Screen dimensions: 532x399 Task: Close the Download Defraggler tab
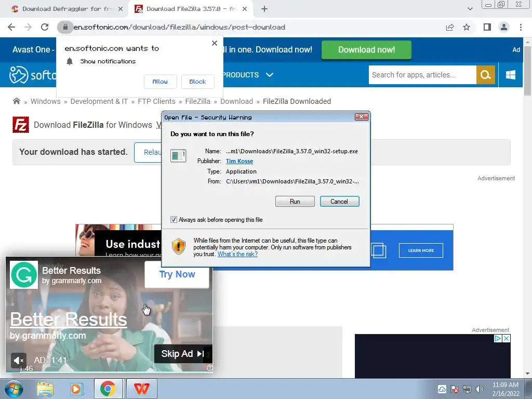point(121,9)
